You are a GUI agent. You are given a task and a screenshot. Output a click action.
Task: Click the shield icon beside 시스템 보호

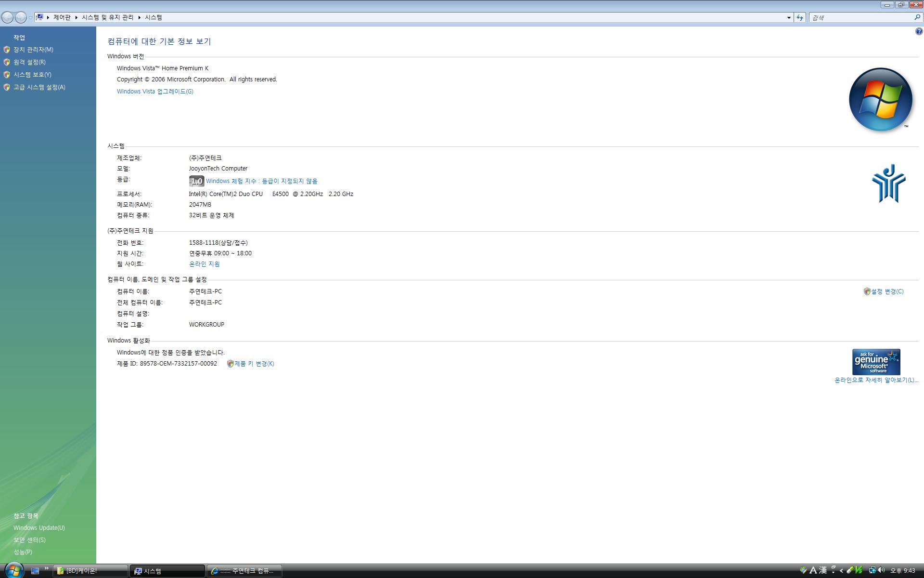[7, 75]
